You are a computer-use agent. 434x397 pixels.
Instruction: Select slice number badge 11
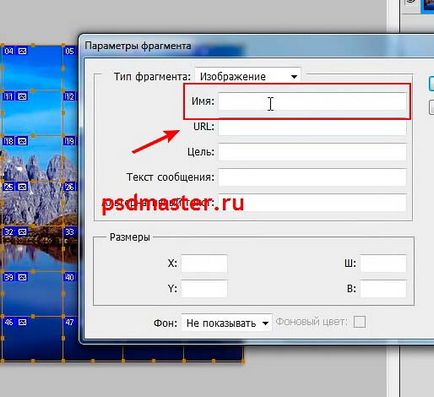9,97
